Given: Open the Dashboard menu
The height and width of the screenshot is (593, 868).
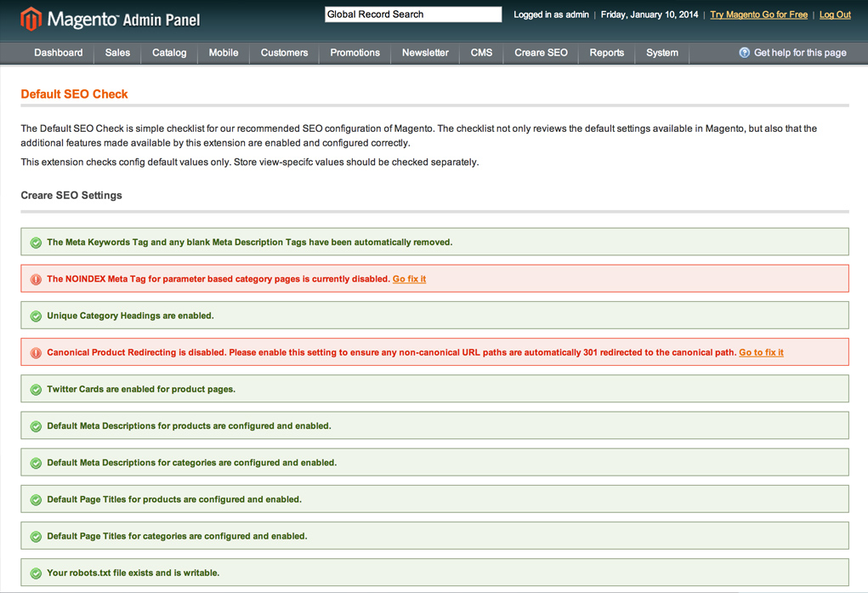Looking at the screenshot, I should [x=58, y=53].
